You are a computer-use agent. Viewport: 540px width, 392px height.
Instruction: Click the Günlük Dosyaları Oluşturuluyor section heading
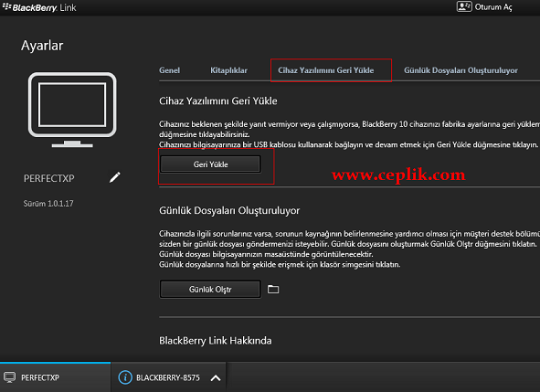click(229, 210)
